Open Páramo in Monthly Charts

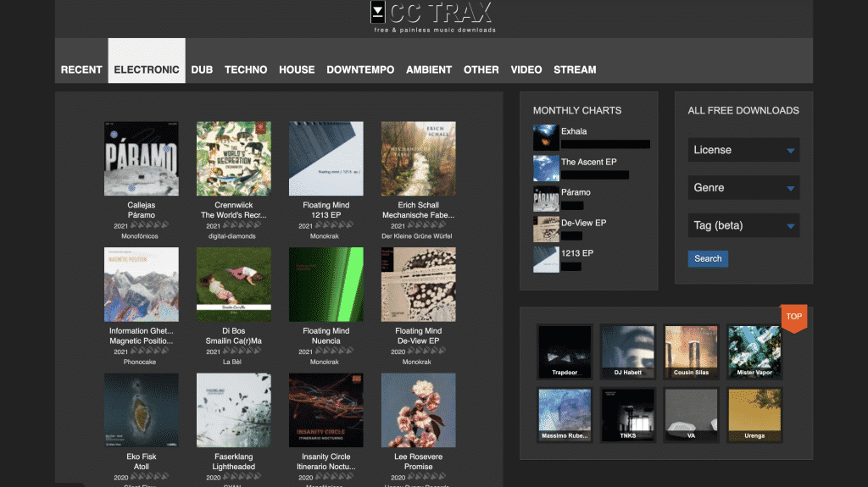point(576,192)
